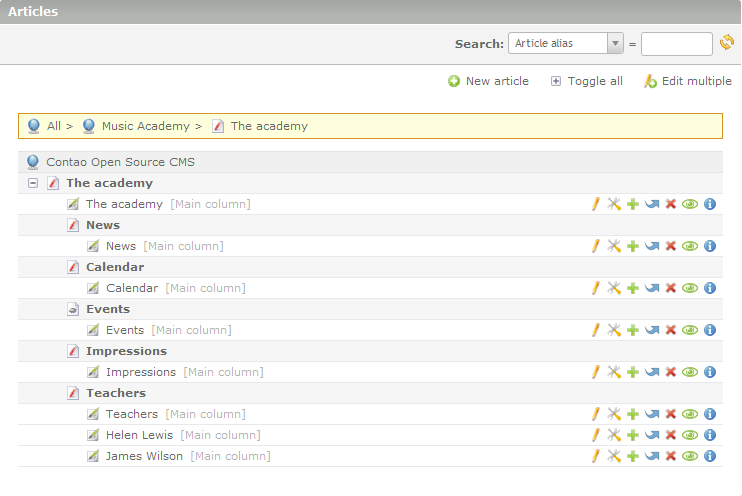Hide the News article via eye icon
The image size is (742, 496).
click(690, 246)
